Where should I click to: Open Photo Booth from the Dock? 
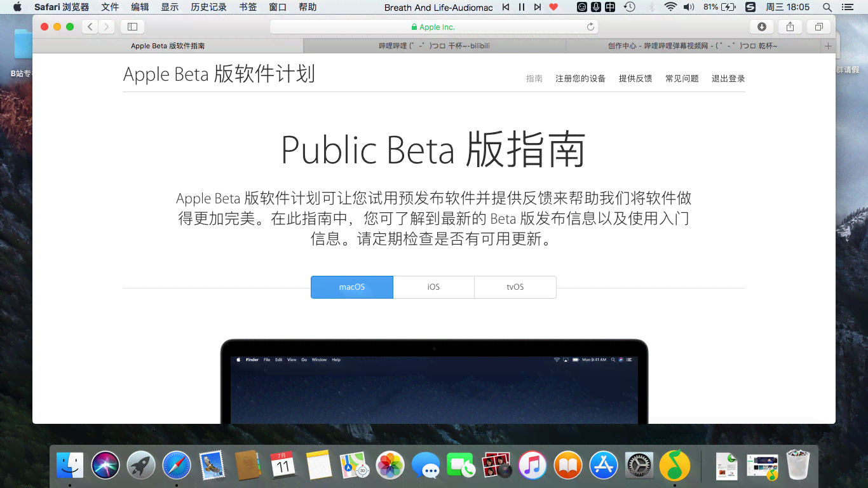coord(497,466)
